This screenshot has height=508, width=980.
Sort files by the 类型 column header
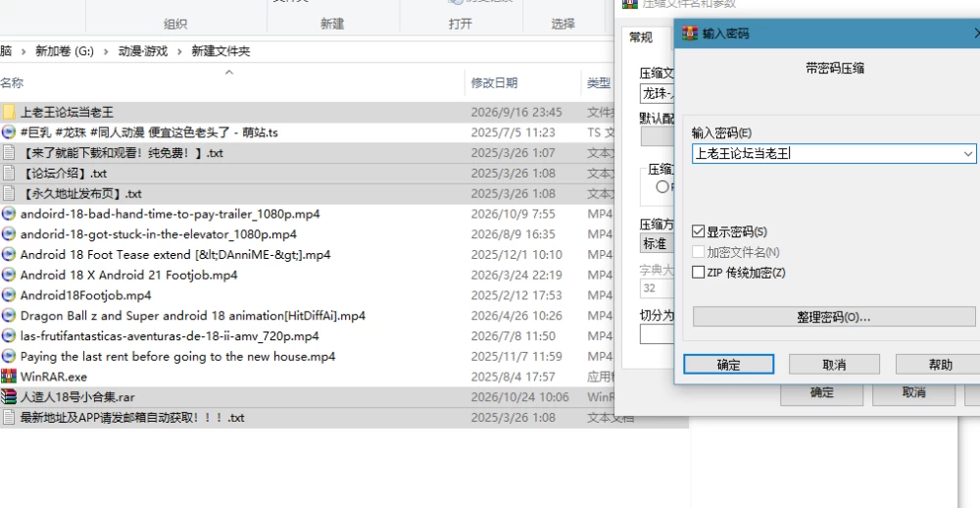pos(599,82)
